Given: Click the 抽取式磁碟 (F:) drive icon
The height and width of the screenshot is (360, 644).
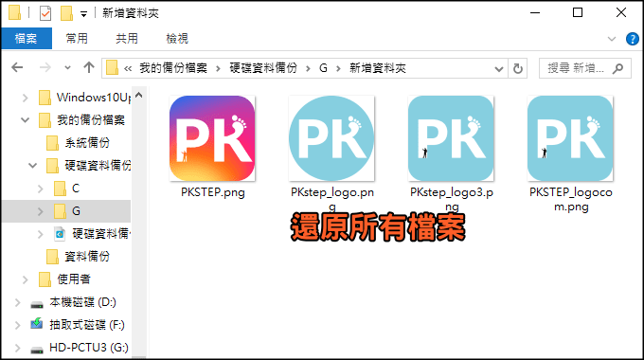Looking at the screenshot, I should (x=37, y=324).
